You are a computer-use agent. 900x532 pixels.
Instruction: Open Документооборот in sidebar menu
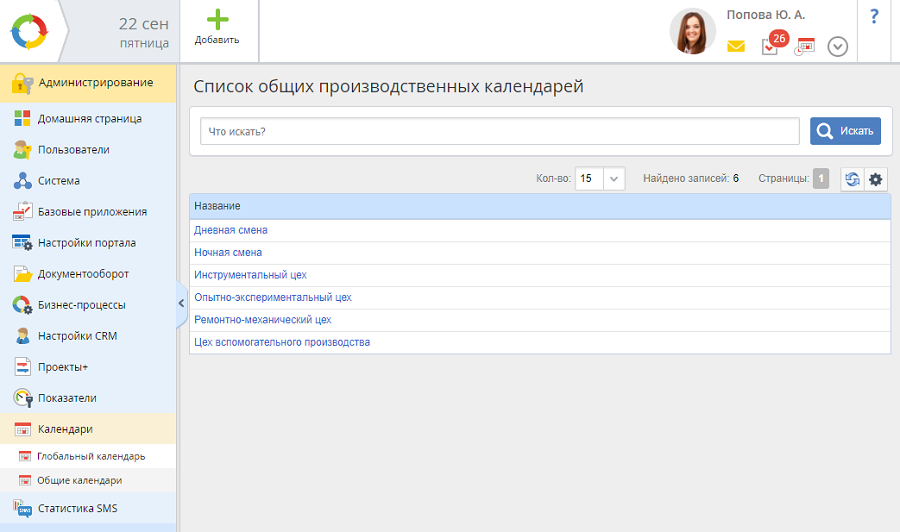(x=83, y=274)
